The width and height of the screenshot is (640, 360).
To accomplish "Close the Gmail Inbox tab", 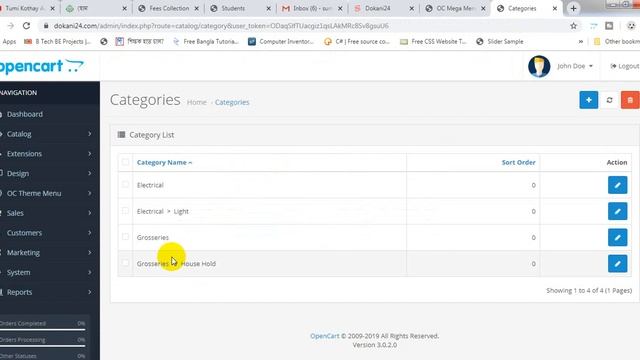I will coord(340,8).
